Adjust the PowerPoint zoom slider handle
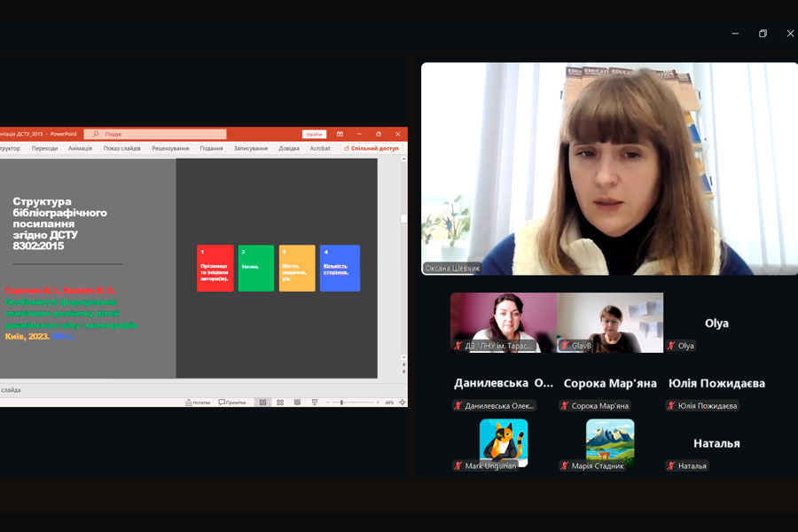 pyautogui.click(x=341, y=403)
